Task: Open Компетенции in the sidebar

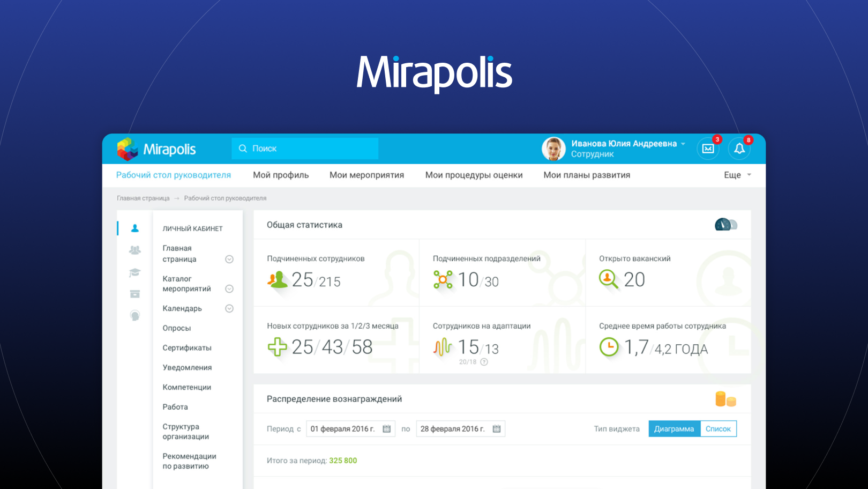Action: coord(186,387)
